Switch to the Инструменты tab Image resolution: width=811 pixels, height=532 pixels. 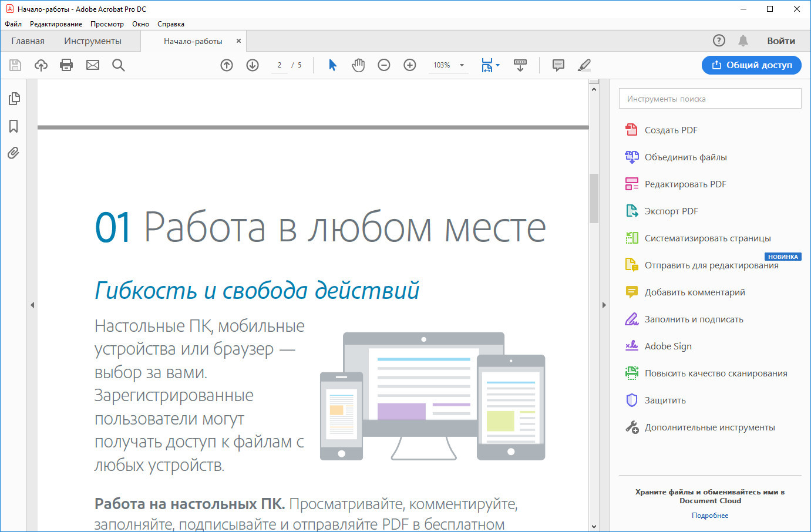(93, 41)
